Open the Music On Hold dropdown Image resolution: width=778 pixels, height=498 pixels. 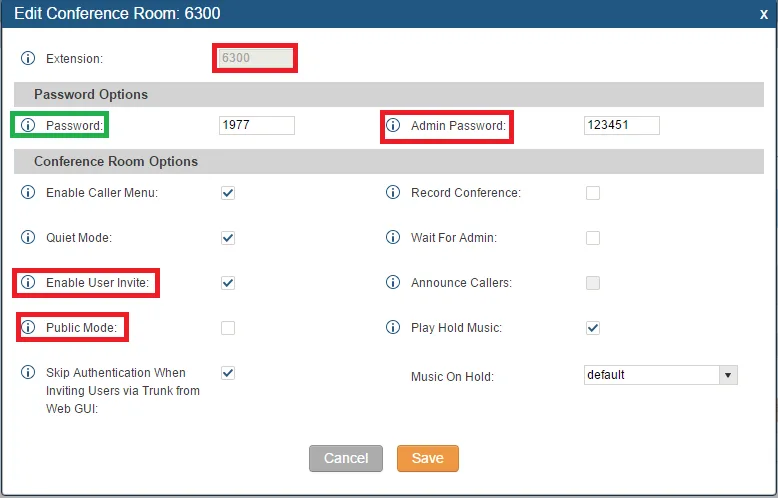click(660, 375)
